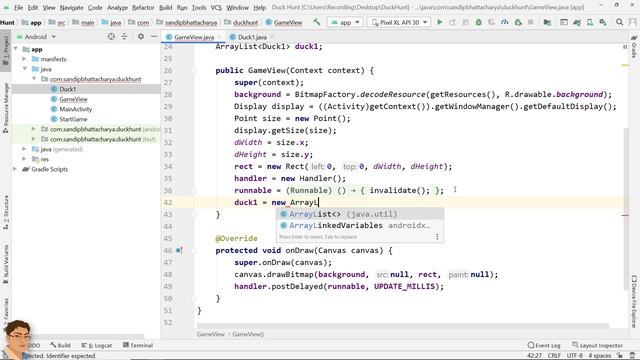The height and width of the screenshot is (360, 640).
Task: Open the Terminal tool window
Action: [x=138, y=345]
